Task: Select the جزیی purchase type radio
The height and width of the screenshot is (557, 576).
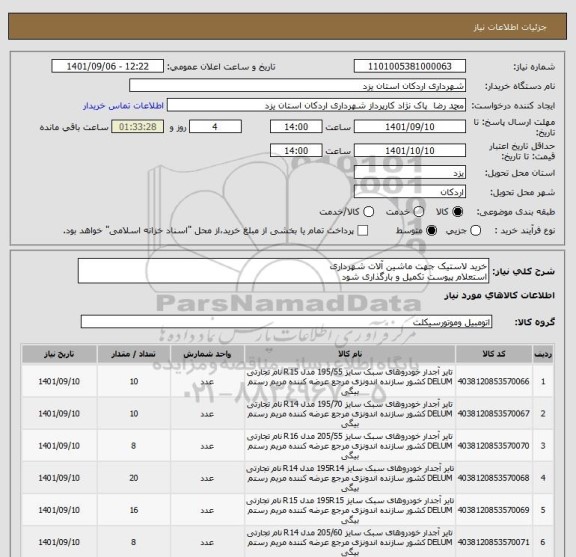Action: pos(475,231)
